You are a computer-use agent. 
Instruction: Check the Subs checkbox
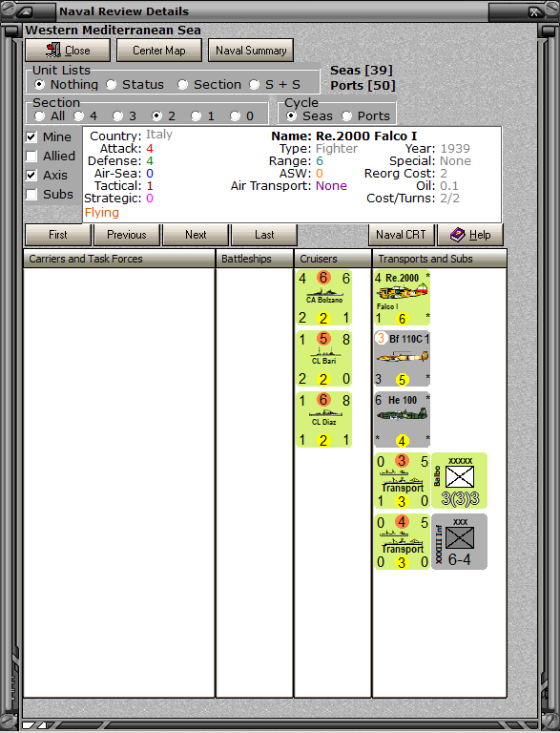click(x=31, y=194)
